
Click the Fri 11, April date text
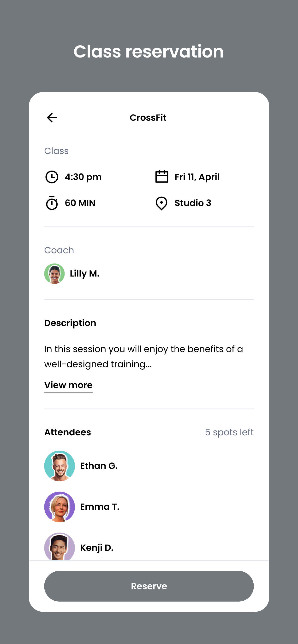(197, 177)
